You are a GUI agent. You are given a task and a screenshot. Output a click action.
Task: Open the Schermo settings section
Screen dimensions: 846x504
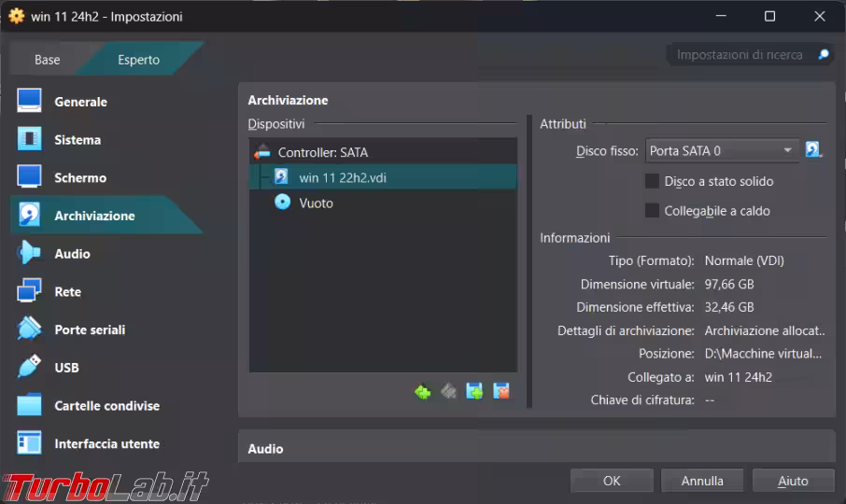[x=106, y=177]
